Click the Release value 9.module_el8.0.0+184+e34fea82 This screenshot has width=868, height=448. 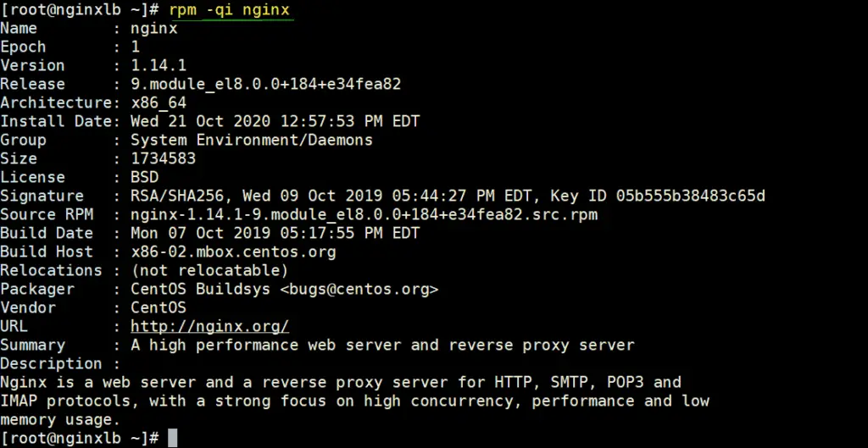tap(265, 84)
